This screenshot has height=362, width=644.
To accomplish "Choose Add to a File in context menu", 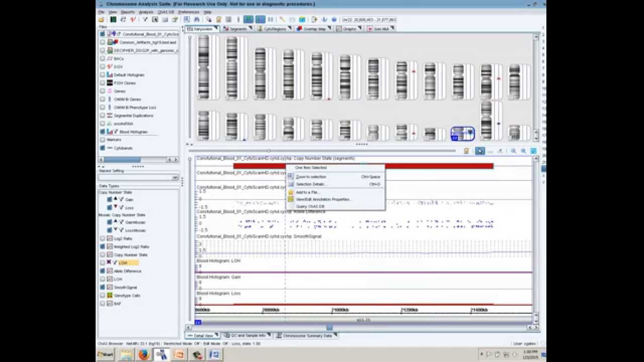I will (336, 193).
